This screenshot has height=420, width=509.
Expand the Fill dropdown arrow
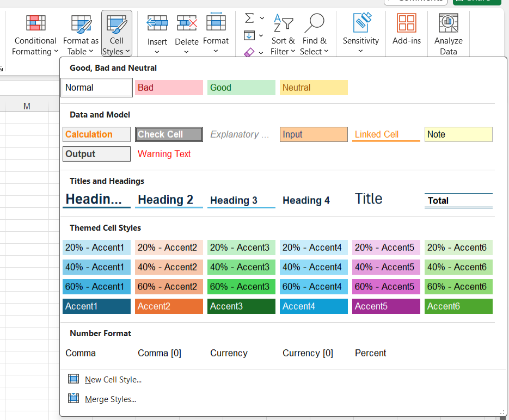click(x=261, y=36)
